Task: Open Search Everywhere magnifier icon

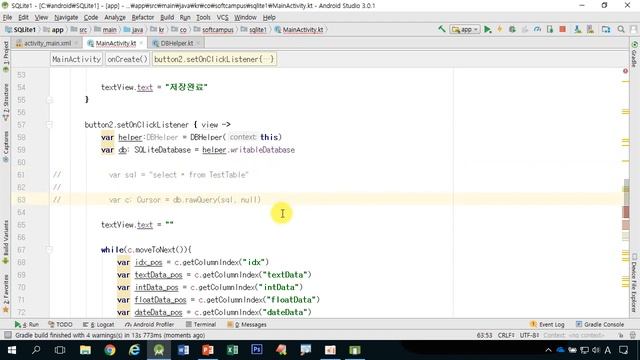Action: pyautogui.click(x=621, y=29)
